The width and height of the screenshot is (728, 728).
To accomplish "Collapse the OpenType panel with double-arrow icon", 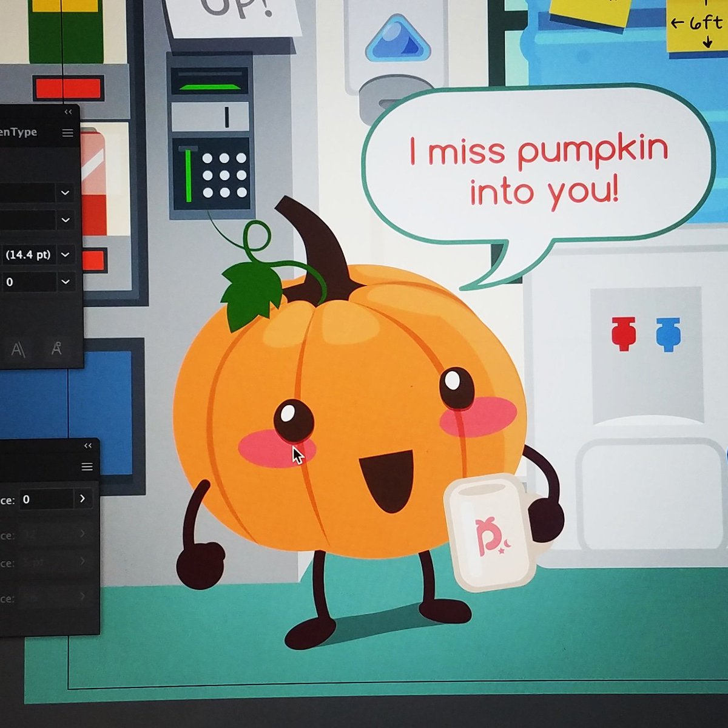I will [x=68, y=112].
